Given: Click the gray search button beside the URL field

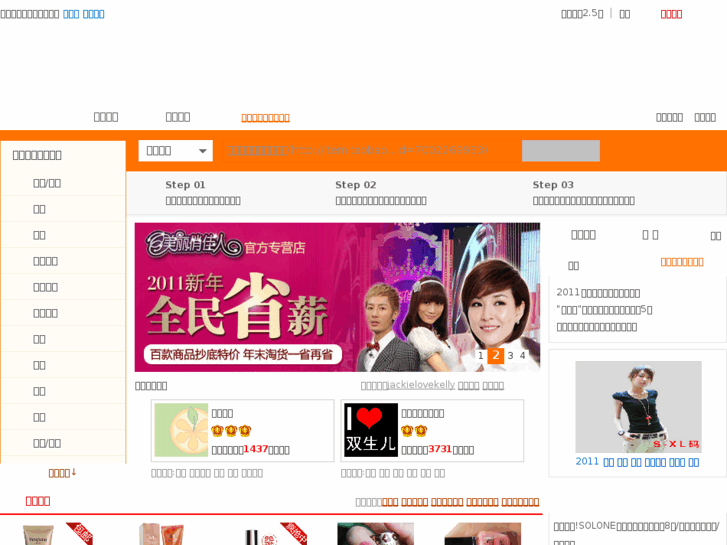Looking at the screenshot, I should click(561, 151).
